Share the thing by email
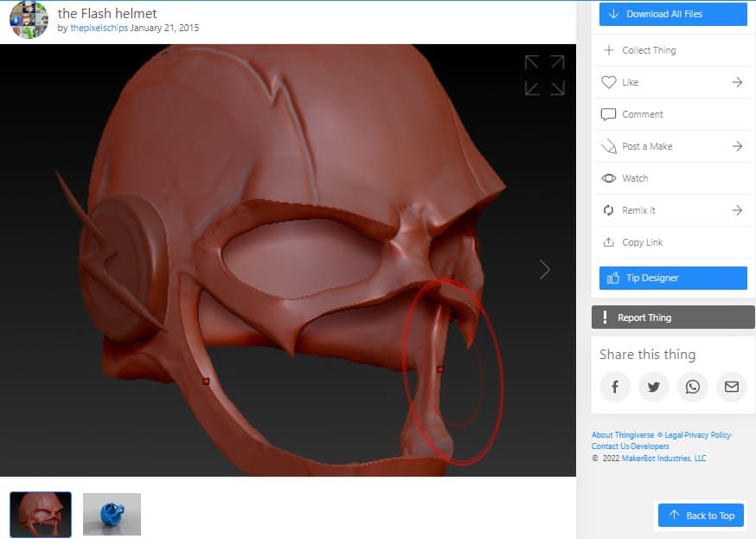 [731, 387]
